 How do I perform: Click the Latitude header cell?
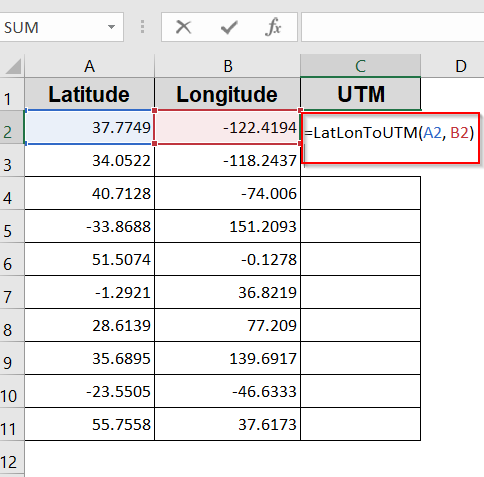click(89, 94)
